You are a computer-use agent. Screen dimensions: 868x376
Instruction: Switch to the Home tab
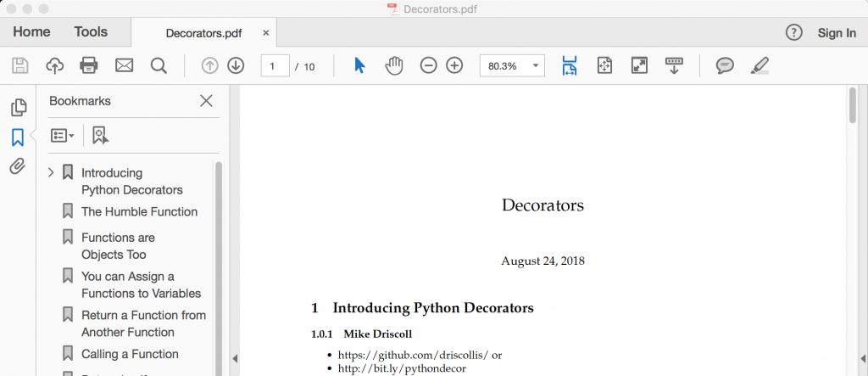click(31, 32)
